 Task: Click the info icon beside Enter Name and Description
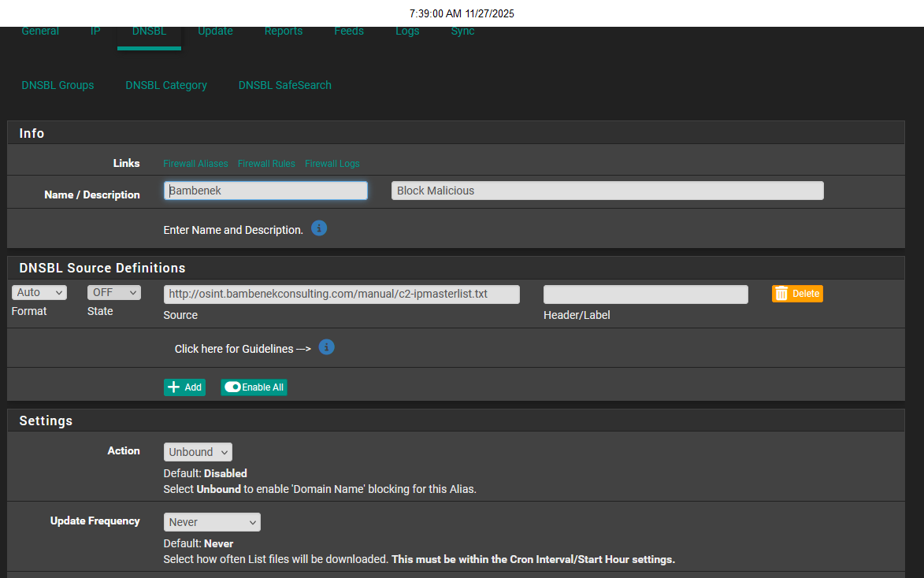(319, 228)
